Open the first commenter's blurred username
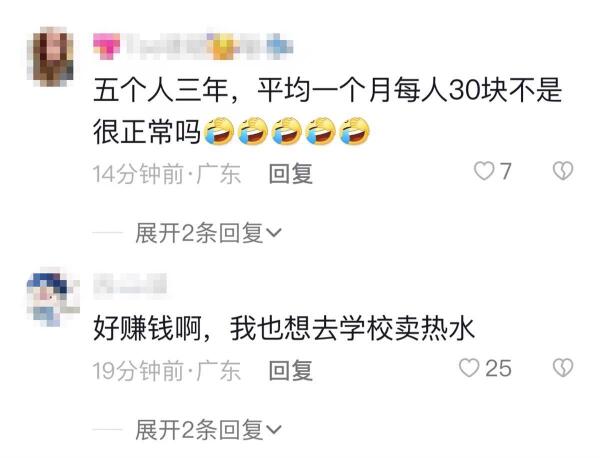This screenshot has width=600, height=458. 193,46
